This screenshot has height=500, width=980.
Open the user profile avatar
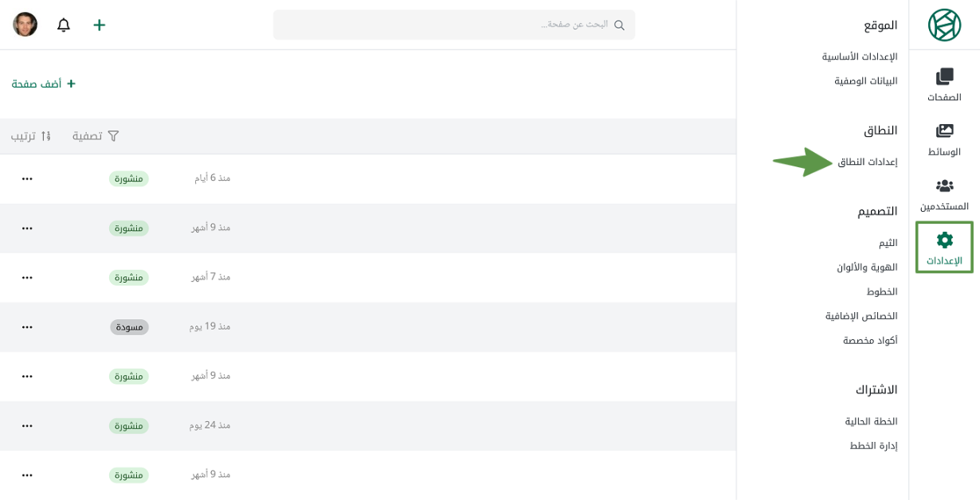[x=25, y=25]
